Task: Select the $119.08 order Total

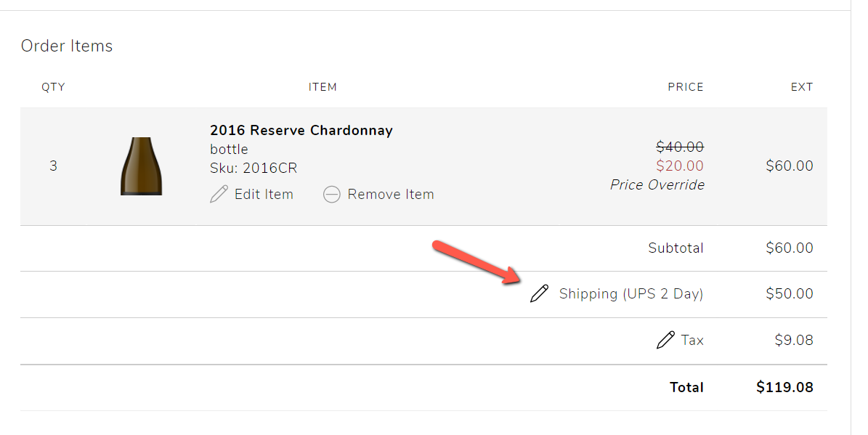Action: click(784, 387)
